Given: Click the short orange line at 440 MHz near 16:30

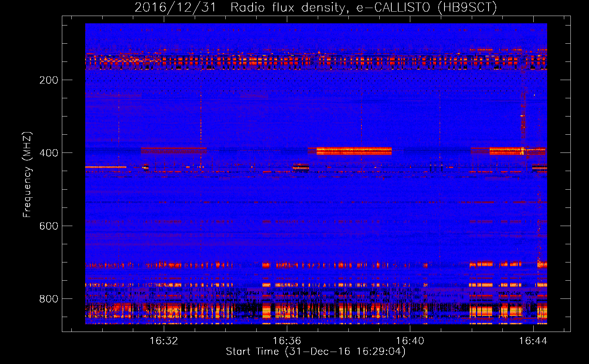Looking at the screenshot, I should tap(106, 167).
